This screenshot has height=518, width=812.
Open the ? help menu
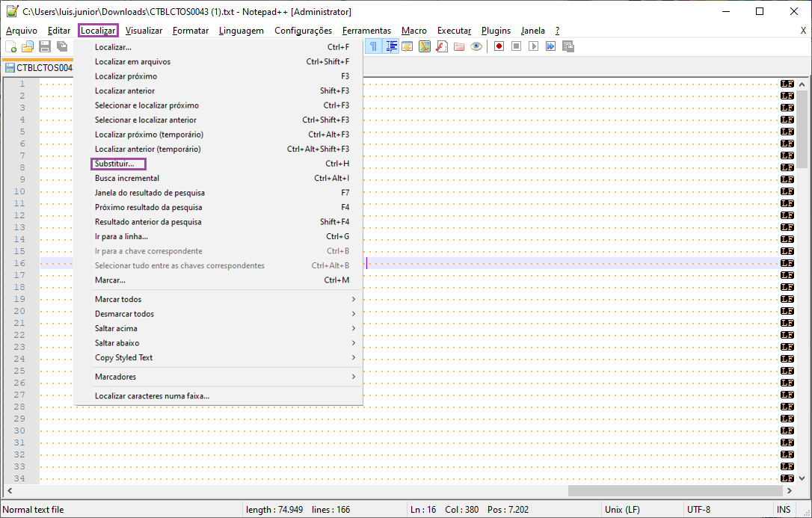point(557,31)
